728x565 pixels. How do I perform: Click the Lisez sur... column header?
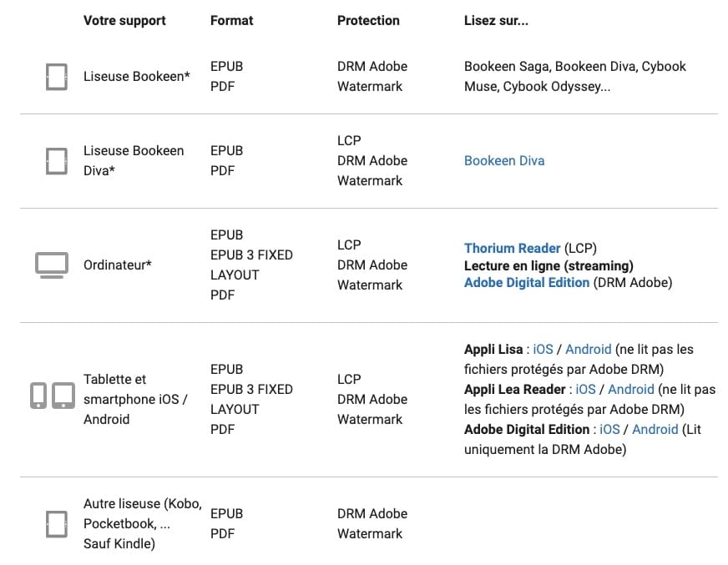click(x=496, y=20)
